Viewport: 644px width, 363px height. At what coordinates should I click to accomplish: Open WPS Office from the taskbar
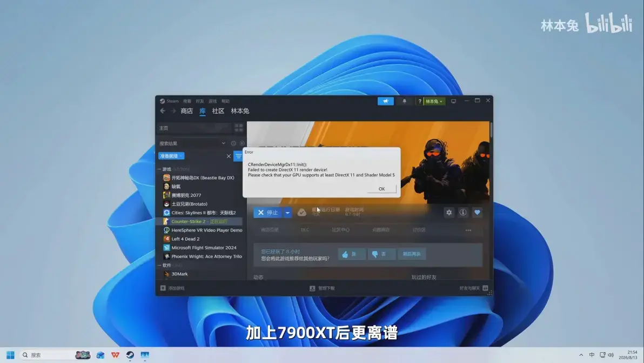116,355
